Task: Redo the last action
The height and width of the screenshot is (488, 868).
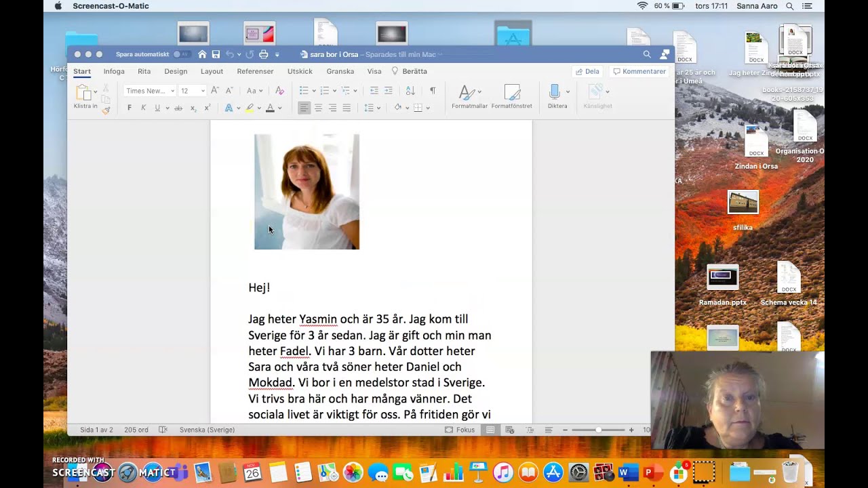Action: (x=250, y=54)
